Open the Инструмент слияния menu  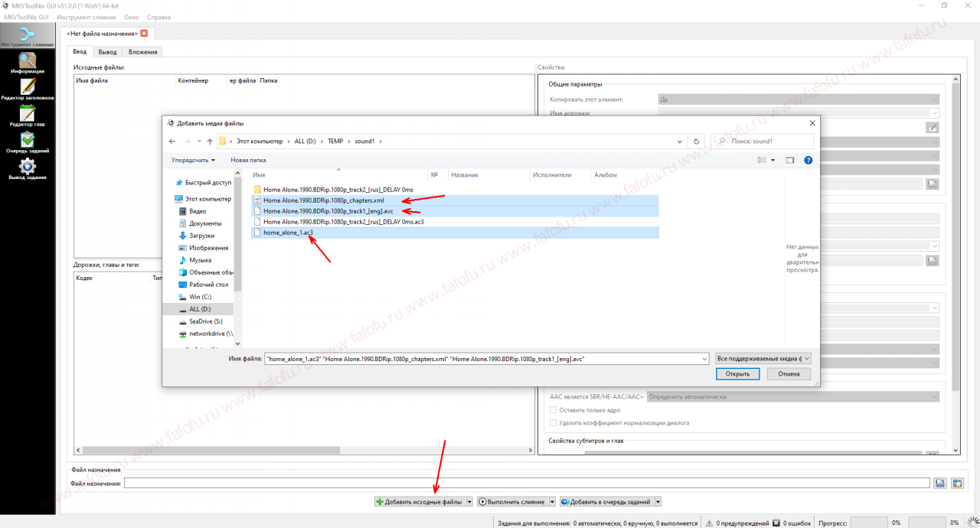coord(87,17)
